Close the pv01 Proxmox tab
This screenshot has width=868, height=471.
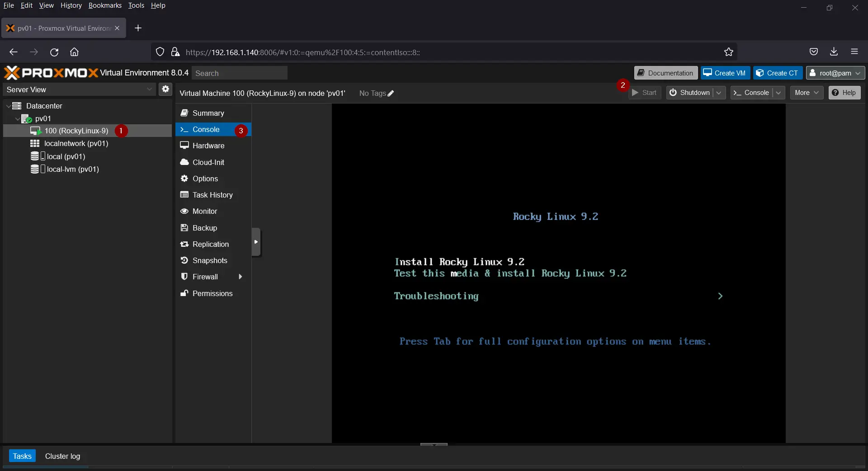(x=117, y=28)
